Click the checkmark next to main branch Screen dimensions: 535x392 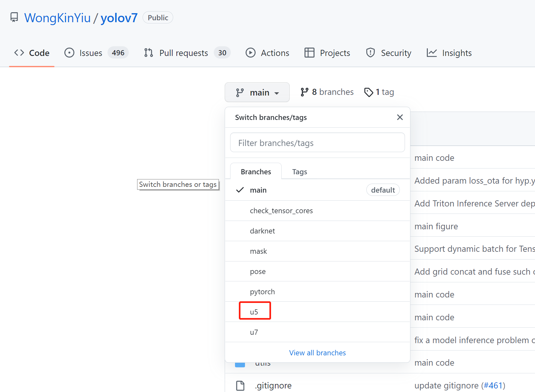point(239,190)
